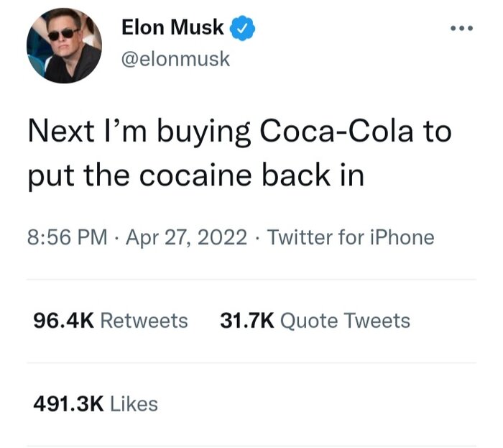Click the "Retweets" label
Image resolution: width=503 pixels, height=448 pixels.
144,320
